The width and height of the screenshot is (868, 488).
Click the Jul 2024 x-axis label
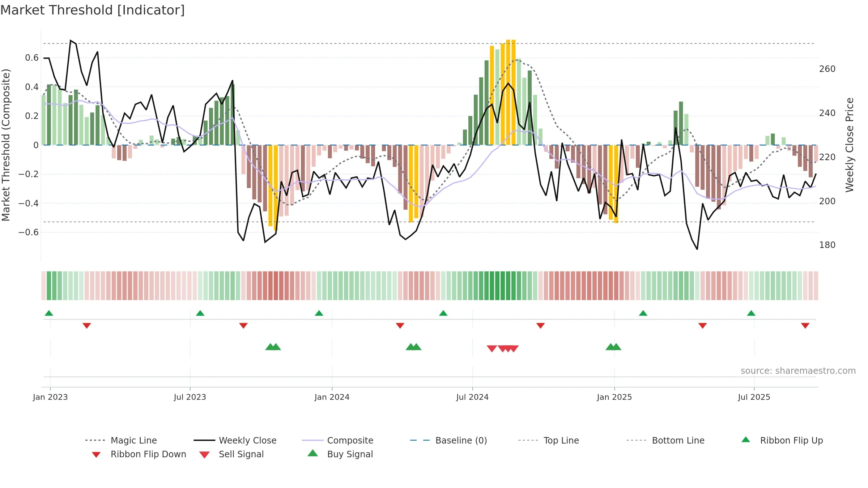pos(472,397)
